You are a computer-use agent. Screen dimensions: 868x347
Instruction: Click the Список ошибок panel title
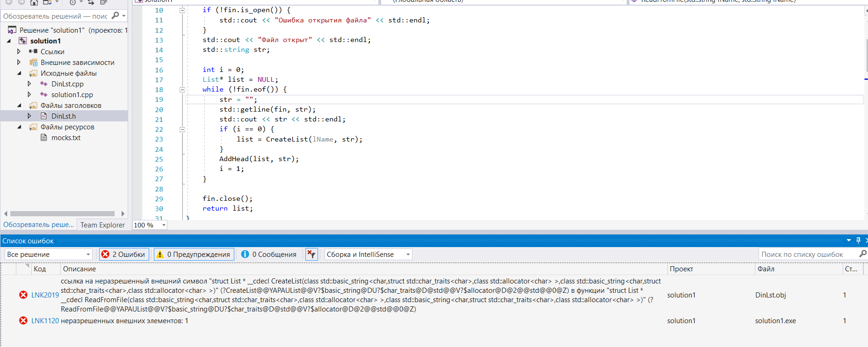(x=28, y=241)
